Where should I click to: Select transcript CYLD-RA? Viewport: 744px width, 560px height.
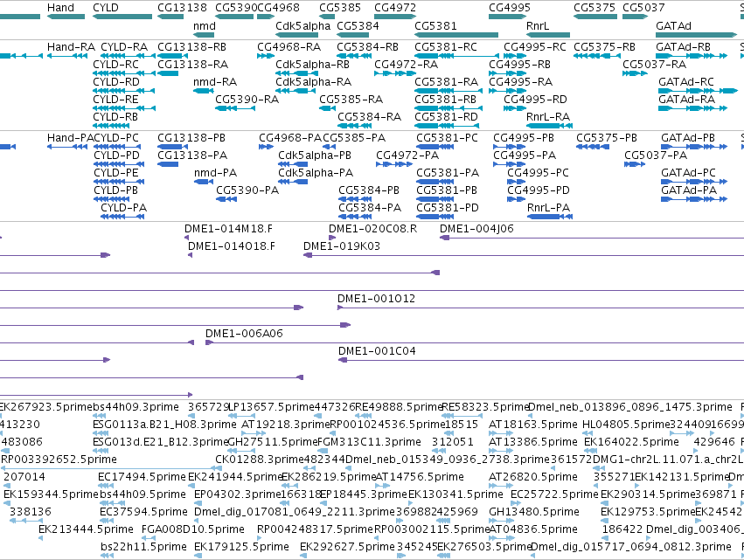(124, 47)
